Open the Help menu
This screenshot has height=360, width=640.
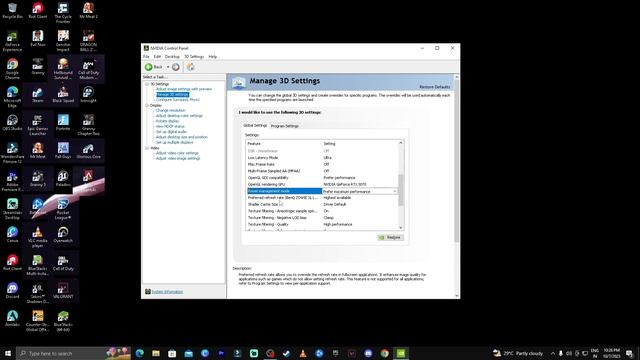213,57
